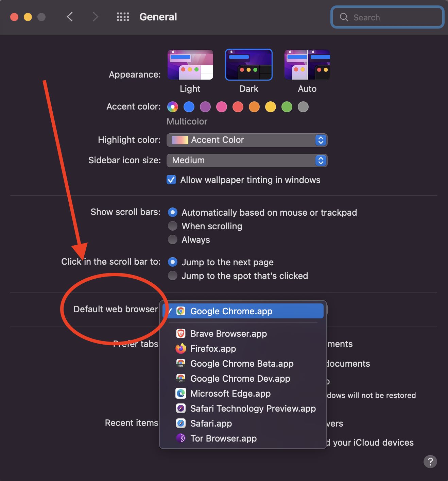Pick the graphite accent color
Image resolution: width=448 pixels, height=481 pixels.
tap(303, 107)
